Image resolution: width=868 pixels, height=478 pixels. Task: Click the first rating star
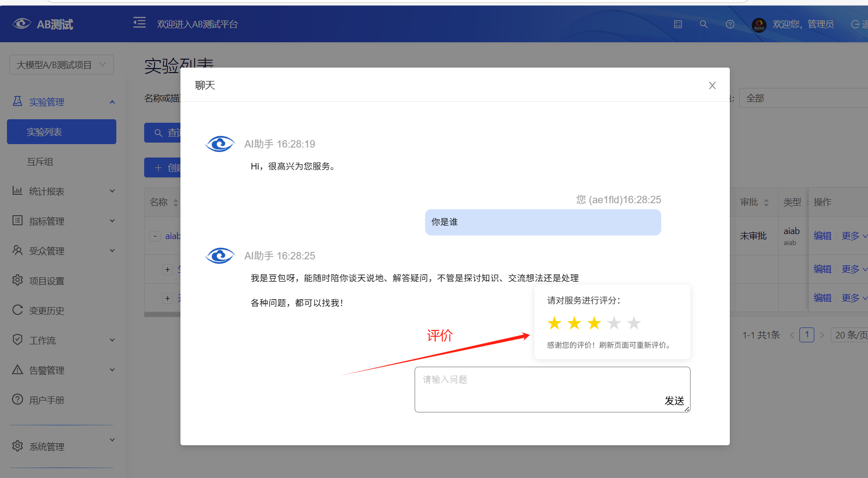(x=554, y=323)
